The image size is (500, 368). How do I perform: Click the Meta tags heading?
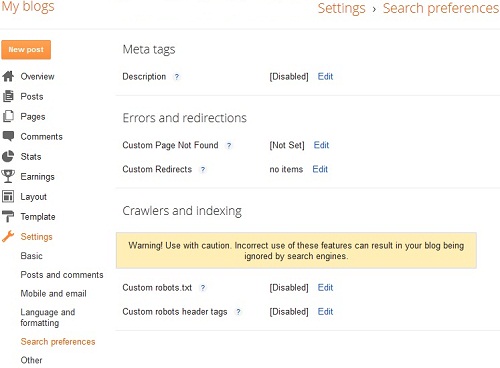click(149, 50)
